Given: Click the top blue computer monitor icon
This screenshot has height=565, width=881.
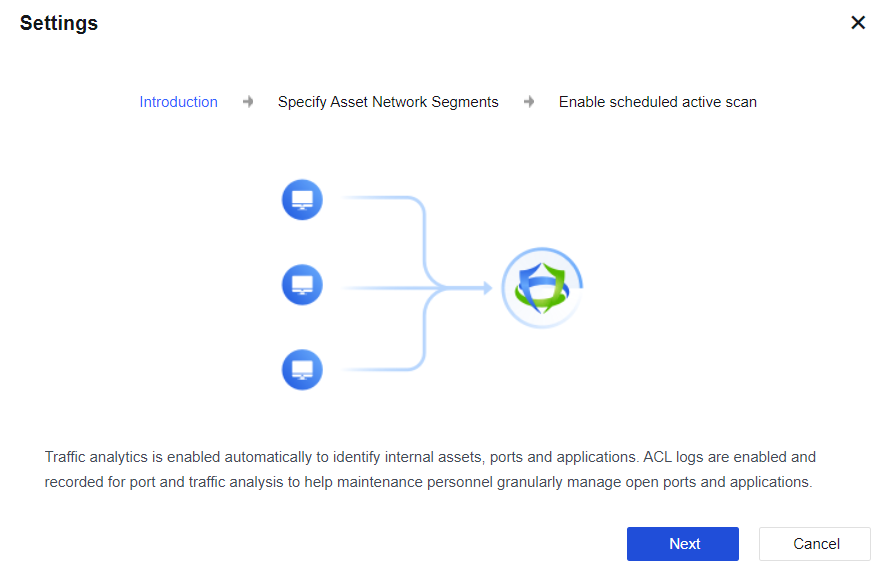Looking at the screenshot, I should coord(302,200).
